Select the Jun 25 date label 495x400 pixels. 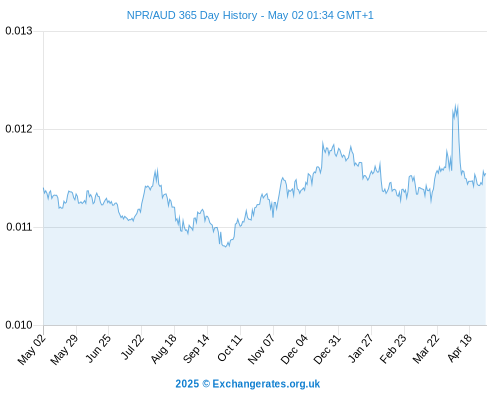(x=97, y=348)
